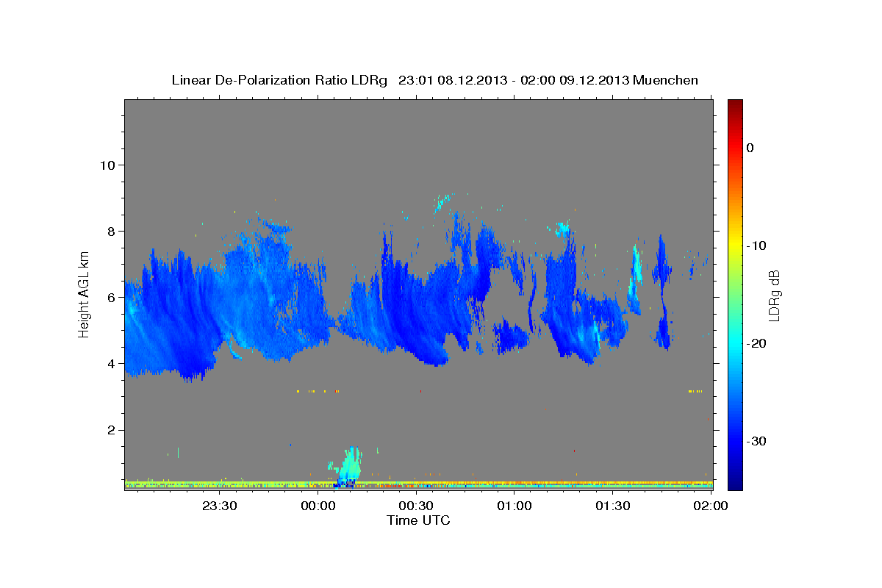Screen dimensions: 882x588
Task: Click the 'Height AGL km' axis label
Action: (x=85, y=294)
